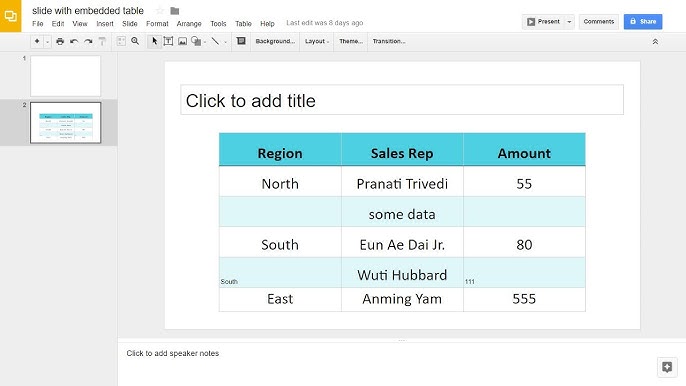The image size is (686, 386).
Task: Click the print icon in toolbar
Action: click(x=60, y=41)
